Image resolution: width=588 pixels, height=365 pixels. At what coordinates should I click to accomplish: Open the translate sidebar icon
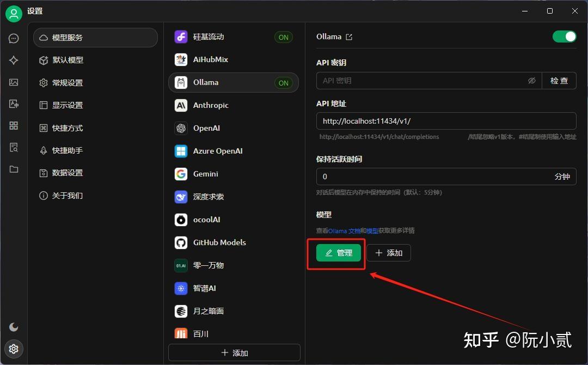pyautogui.click(x=14, y=104)
